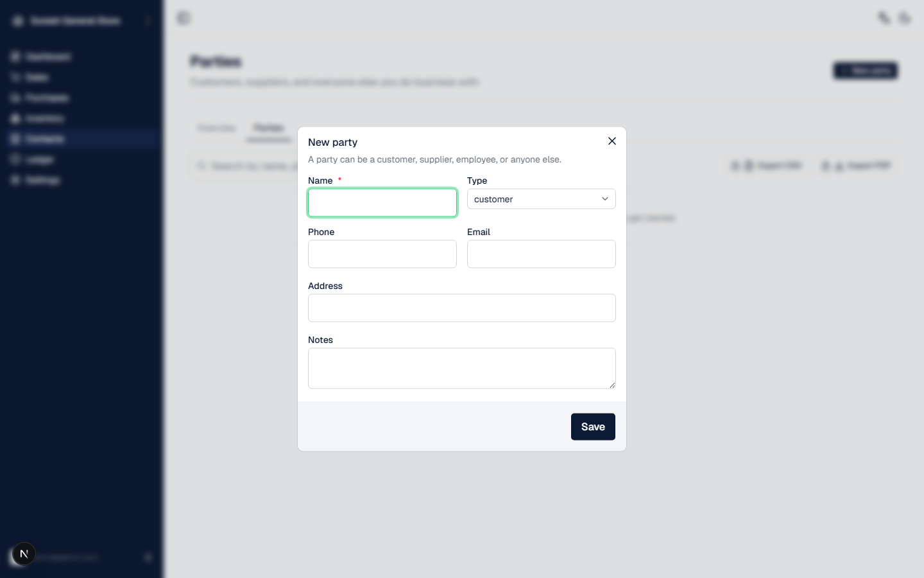Toggle the sidebar panel icon
The image size is (924, 578).
[x=184, y=18]
